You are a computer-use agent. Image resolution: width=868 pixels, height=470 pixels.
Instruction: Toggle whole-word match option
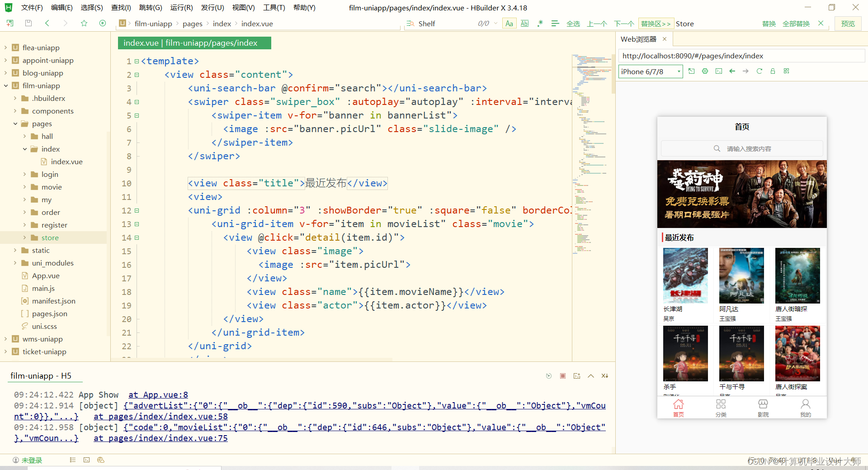524,24
